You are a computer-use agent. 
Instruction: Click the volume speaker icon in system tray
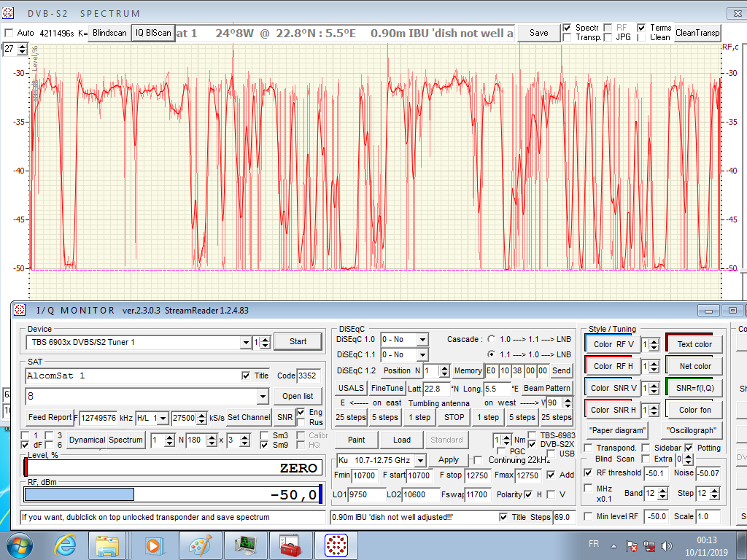666,545
